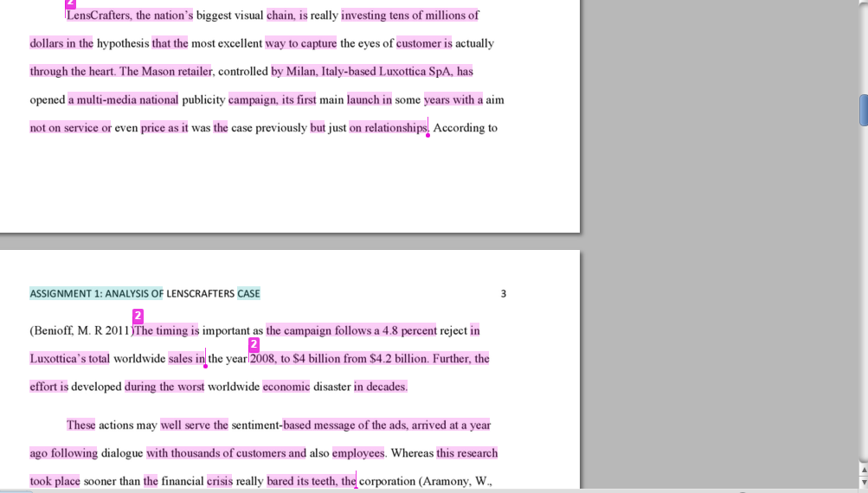868x493 pixels.
Task: Select highlighted phrase "bared its teeth, the"
Action: 311,482
